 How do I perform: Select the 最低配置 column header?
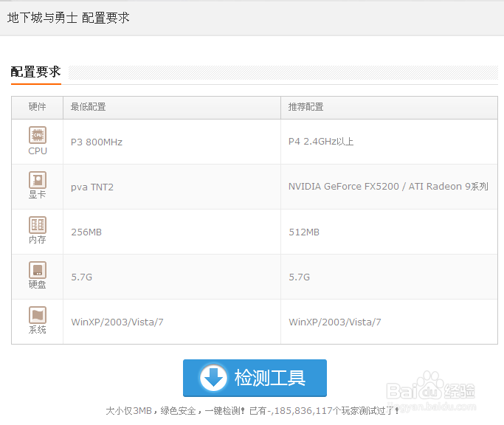[172, 107]
